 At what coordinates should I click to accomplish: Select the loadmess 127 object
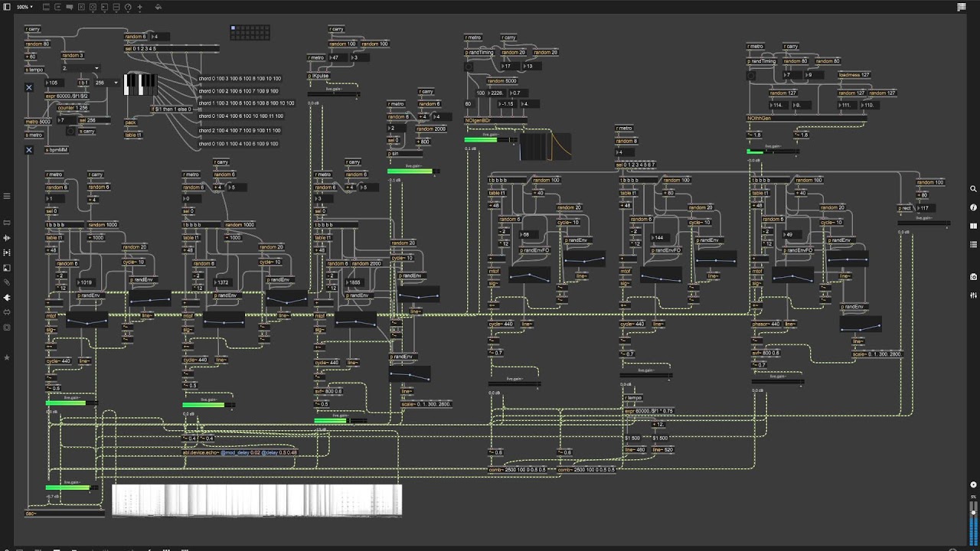tap(854, 75)
